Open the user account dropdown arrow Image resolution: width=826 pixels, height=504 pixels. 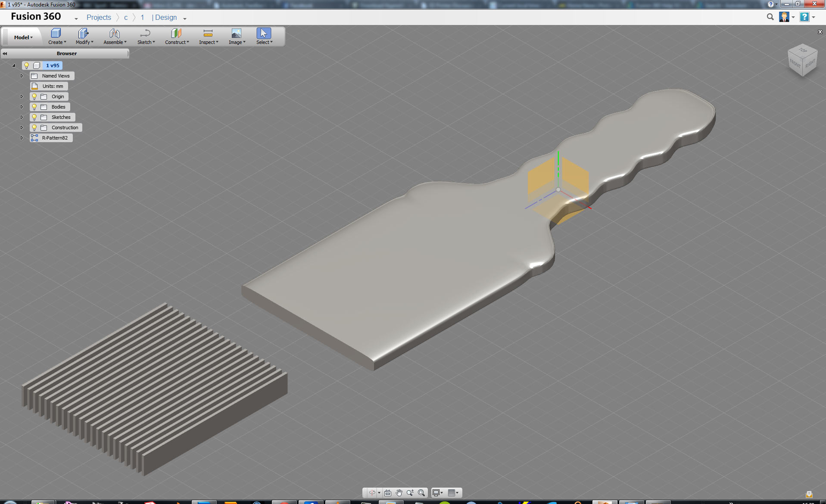(x=793, y=17)
